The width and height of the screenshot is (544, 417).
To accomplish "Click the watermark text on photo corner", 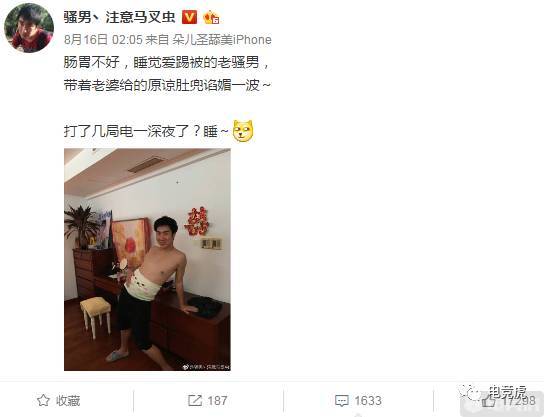I will (x=206, y=367).
